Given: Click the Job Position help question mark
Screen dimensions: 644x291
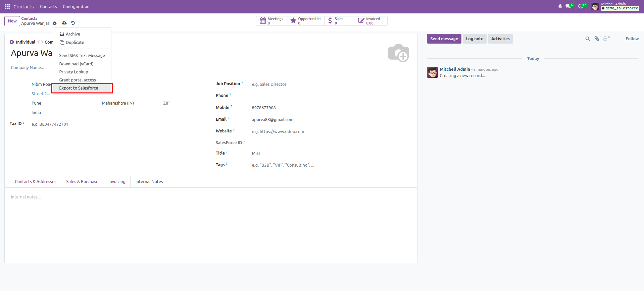Looking at the screenshot, I should tap(242, 83).
